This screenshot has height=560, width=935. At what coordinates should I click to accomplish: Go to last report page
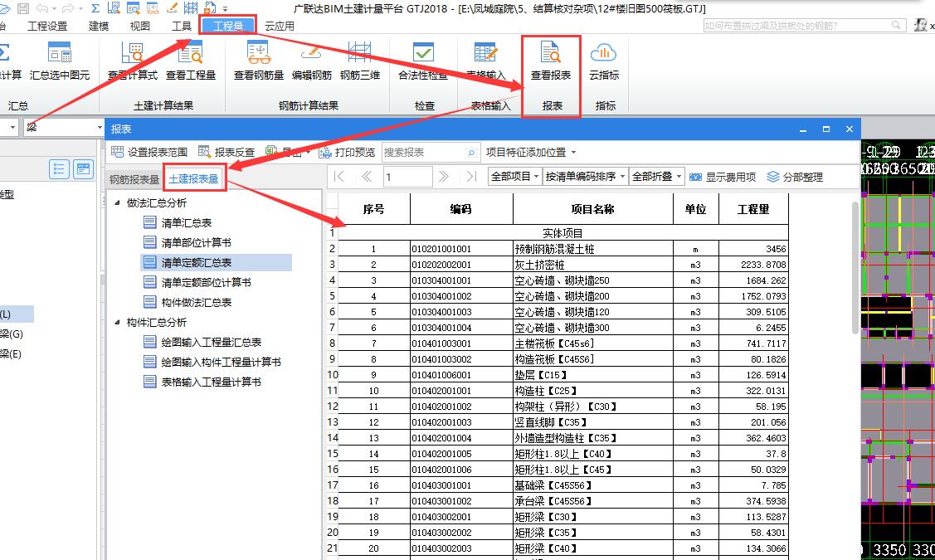471,177
